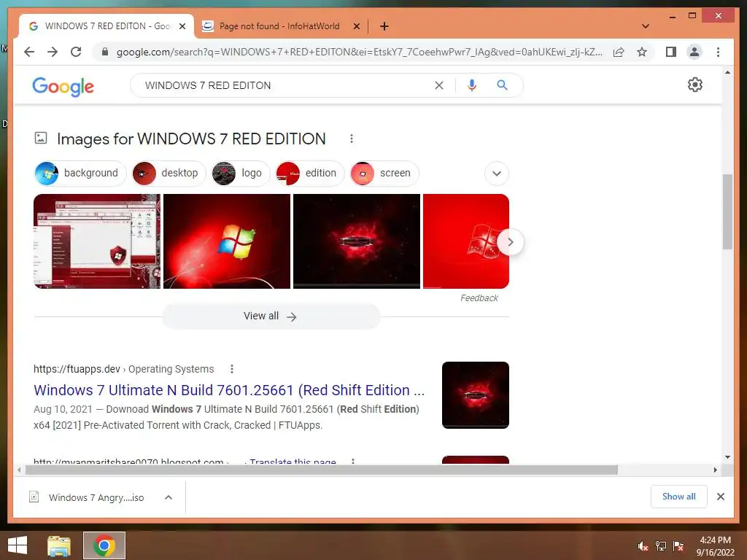The image size is (747, 560).
Task: Filter images by edition chip
Action: click(309, 173)
